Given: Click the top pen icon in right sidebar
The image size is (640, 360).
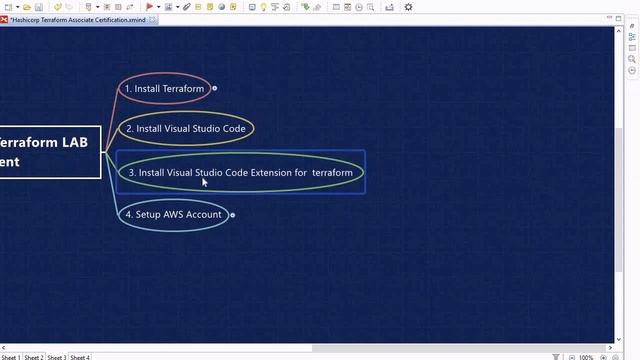Looking at the screenshot, I should coord(632,26).
